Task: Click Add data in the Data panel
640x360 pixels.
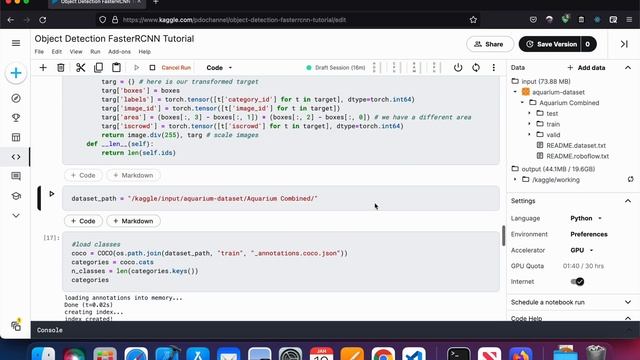Action: 586,68
